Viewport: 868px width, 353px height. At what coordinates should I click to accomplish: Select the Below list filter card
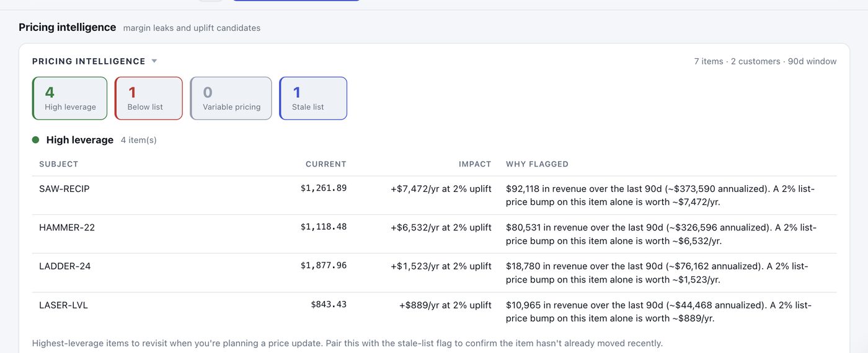pyautogui.click(x=149, y=98)
